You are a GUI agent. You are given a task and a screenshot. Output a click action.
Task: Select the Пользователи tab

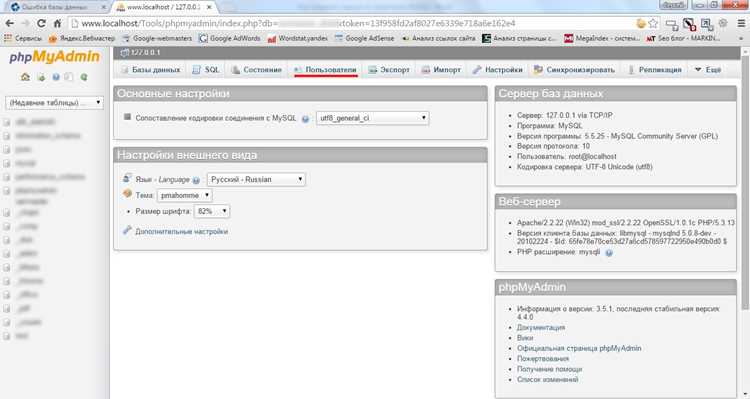[325, 70]
